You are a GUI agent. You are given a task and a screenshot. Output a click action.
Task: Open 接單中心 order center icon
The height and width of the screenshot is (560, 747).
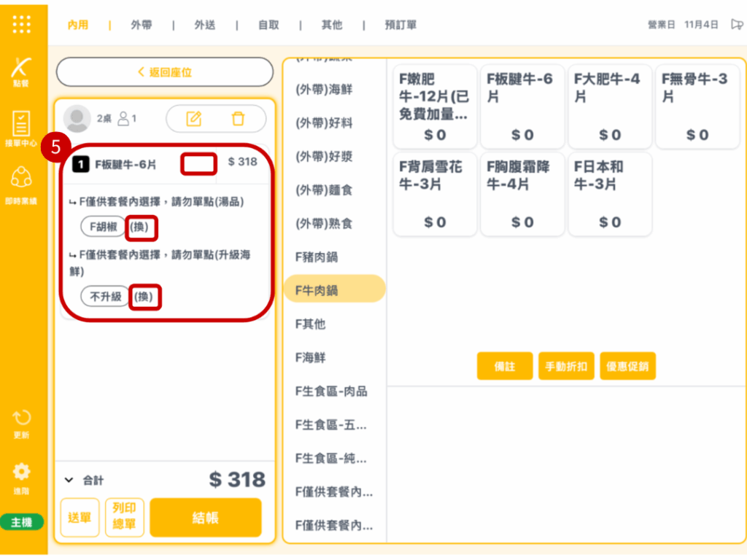pyautogui.click(x=22, y=128)
